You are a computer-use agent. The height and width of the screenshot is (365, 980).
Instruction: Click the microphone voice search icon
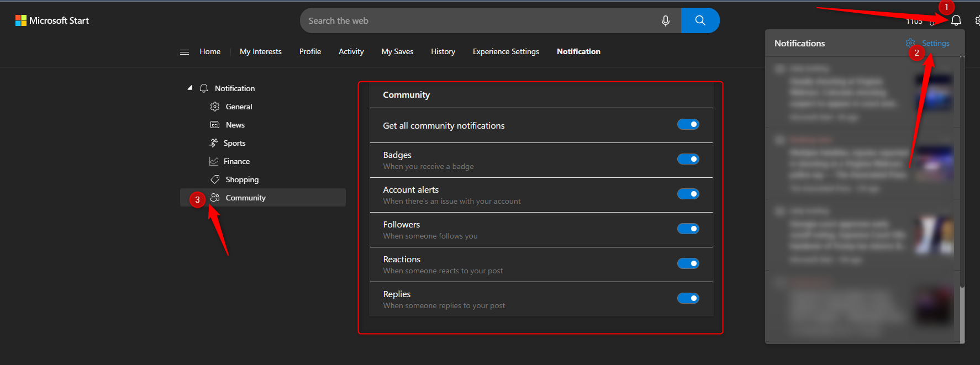coord(666,20)
